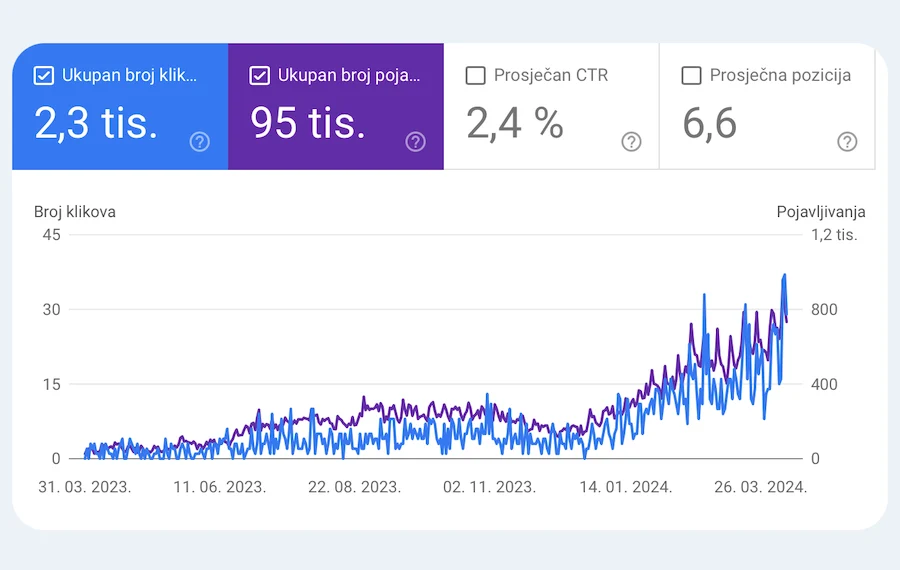
Task: Click help icon beside 6,6 average position
Action: tap(847, 142)
